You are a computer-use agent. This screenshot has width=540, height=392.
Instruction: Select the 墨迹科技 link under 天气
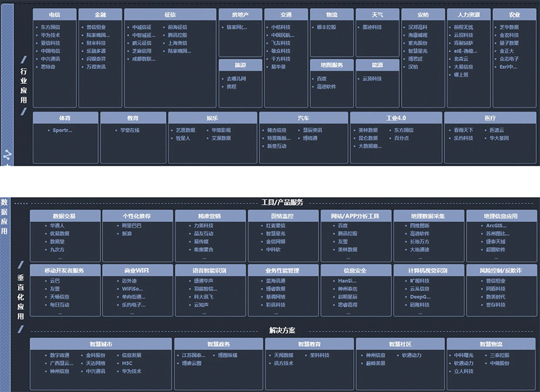(372, 27)
